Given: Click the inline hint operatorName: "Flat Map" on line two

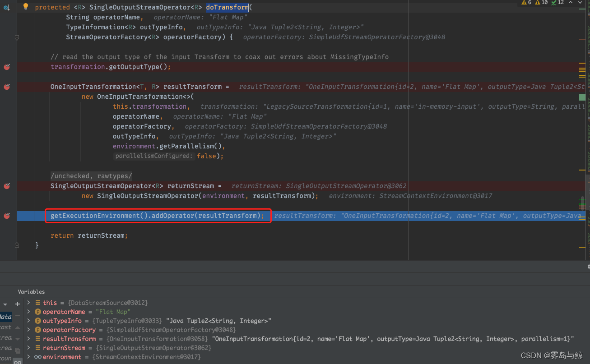Looking at the screenshot, I should pos(201,17).
